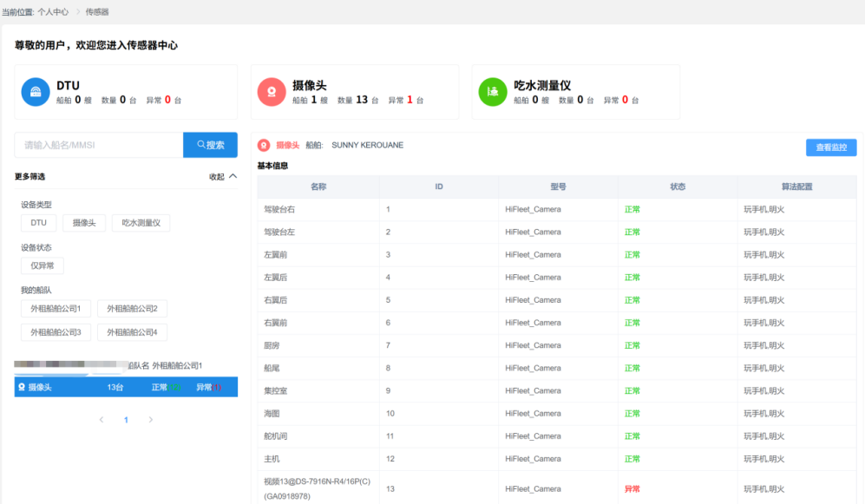Viewport: 865px width, 504px height.
Task: Open 传感器 in the breadcrumb
Action: [97, 12]
